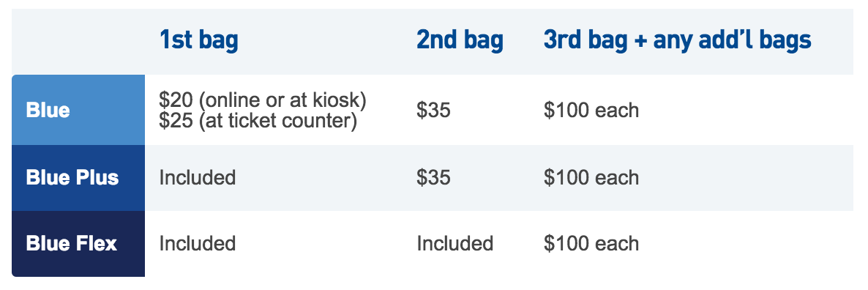Select the Blue Plus fare row header
Viewport: 868px width, 290px height.
[72, 178]
